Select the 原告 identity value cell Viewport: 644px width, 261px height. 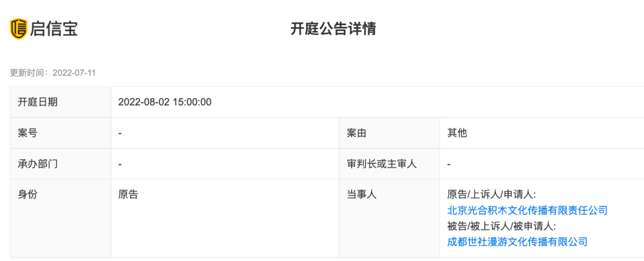(x=225, y=218)
